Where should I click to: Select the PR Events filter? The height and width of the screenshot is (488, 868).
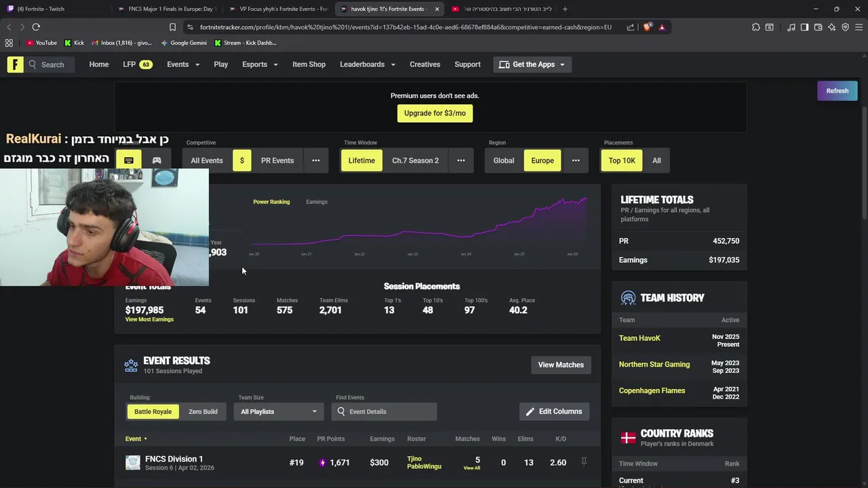pyautogui.click(x=277, y=161)
